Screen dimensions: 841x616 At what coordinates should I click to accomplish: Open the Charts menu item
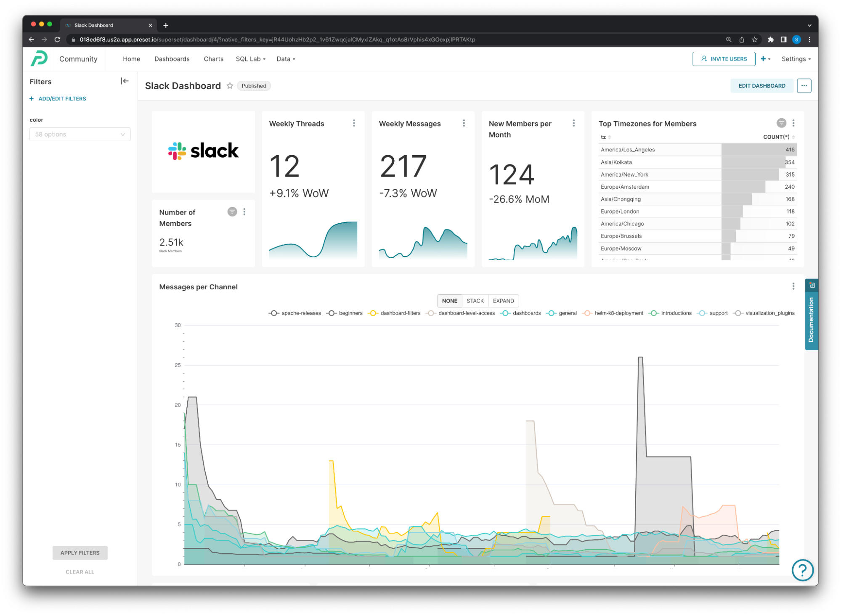(213, 59)
